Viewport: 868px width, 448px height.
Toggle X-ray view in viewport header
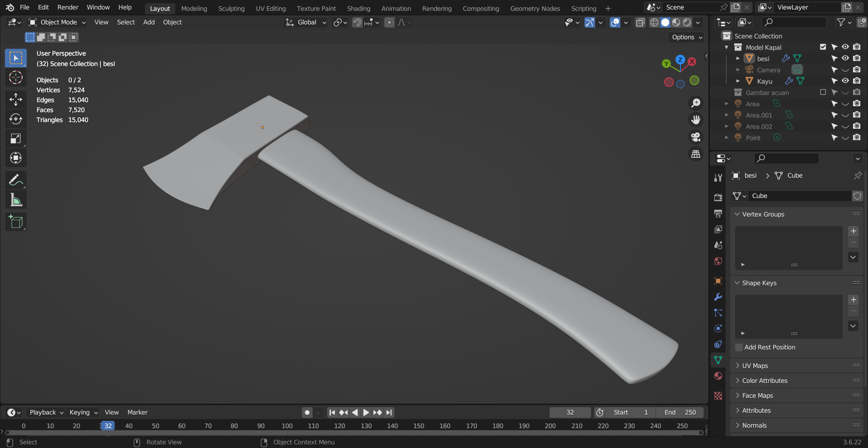640,23
